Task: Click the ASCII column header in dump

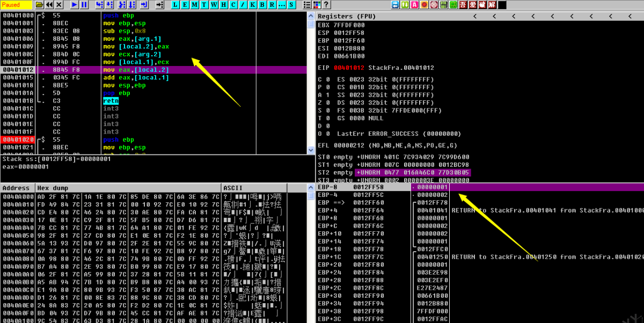Action: (254, 188)
